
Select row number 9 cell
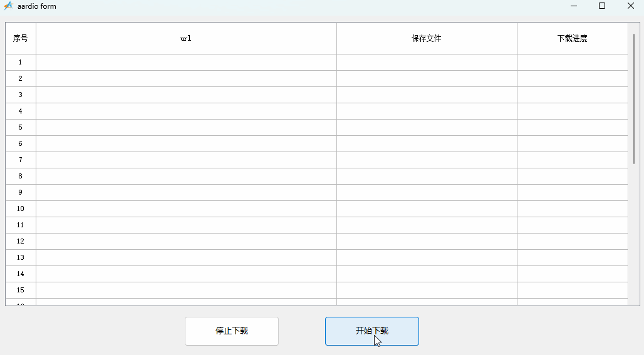point(21,192)
